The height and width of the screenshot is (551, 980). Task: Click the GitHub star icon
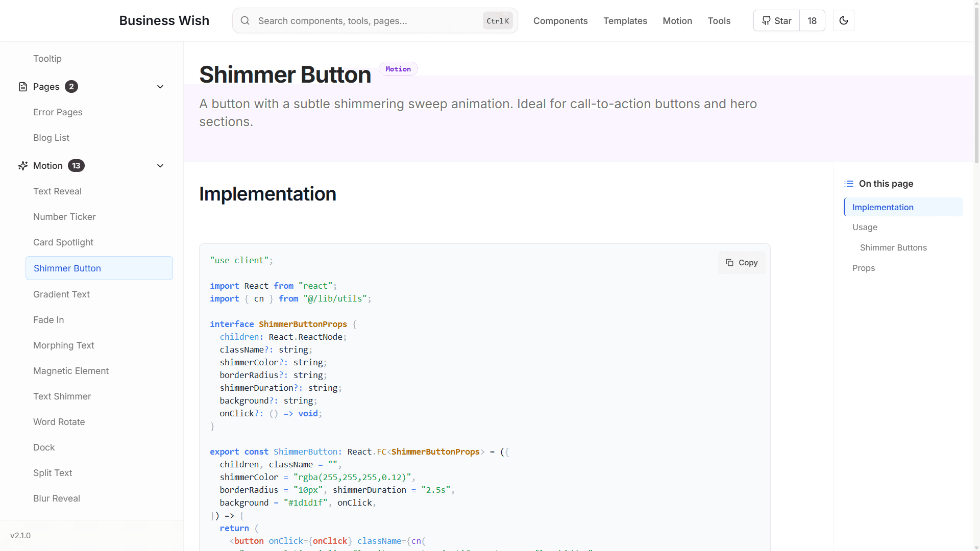point(766,20)
